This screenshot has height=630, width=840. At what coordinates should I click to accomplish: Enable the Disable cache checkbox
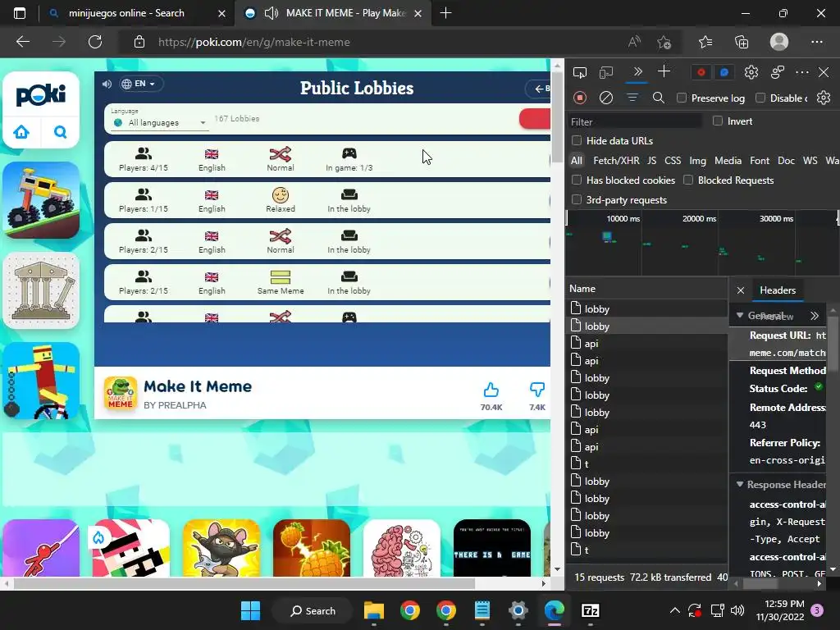(760, 98)
